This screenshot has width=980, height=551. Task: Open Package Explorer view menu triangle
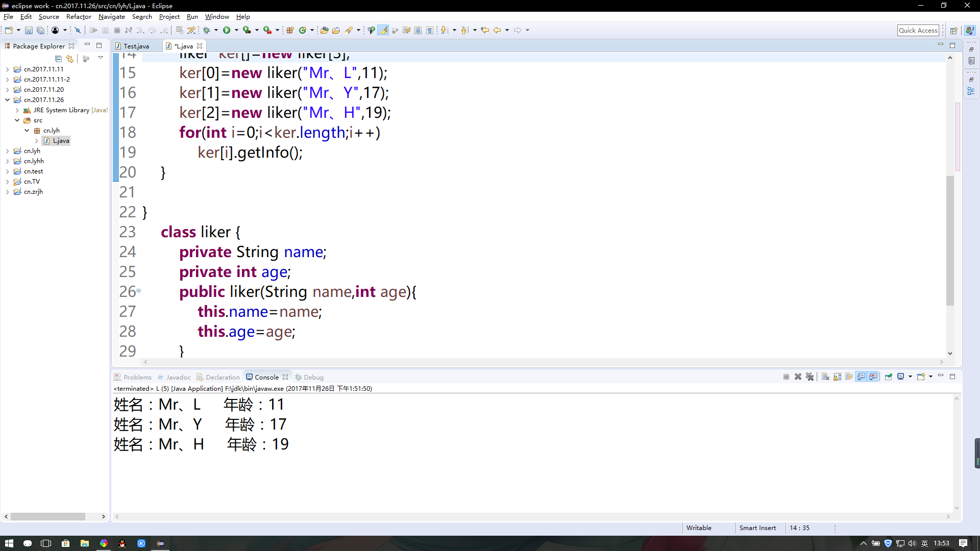click(x=101, y=58)
